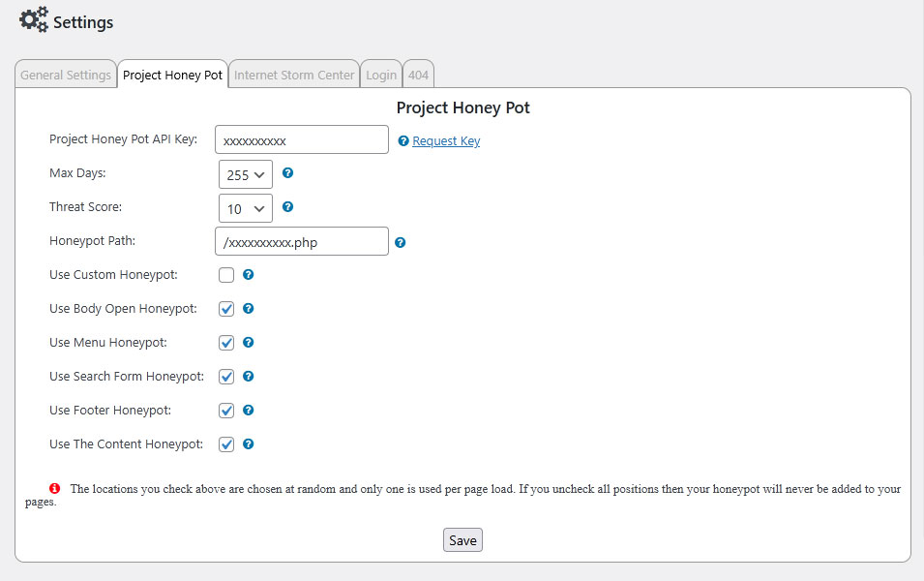Open the Threat Score dropdown

245,207
